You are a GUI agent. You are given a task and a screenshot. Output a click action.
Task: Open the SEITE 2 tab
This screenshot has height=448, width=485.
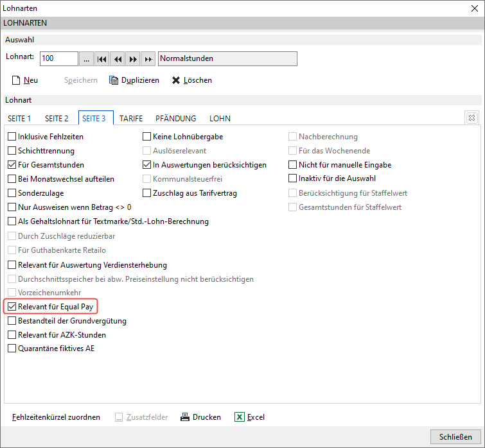coord(57,119)
